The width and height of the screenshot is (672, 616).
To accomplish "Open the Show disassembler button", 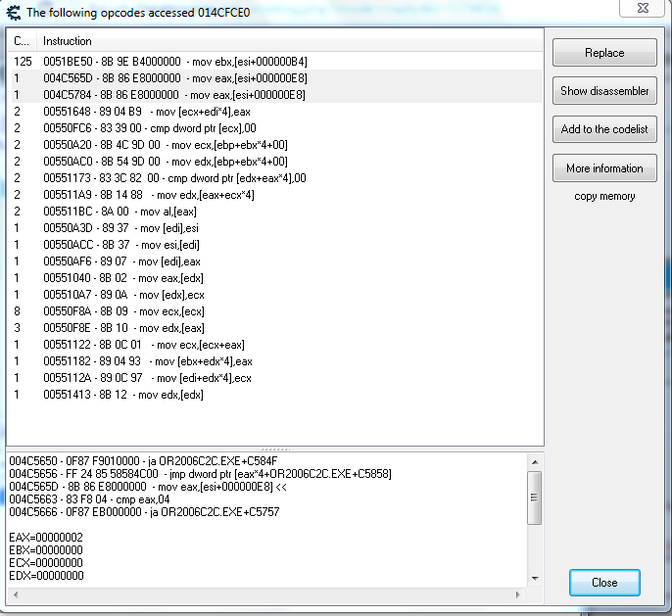I will pos(604,91).
